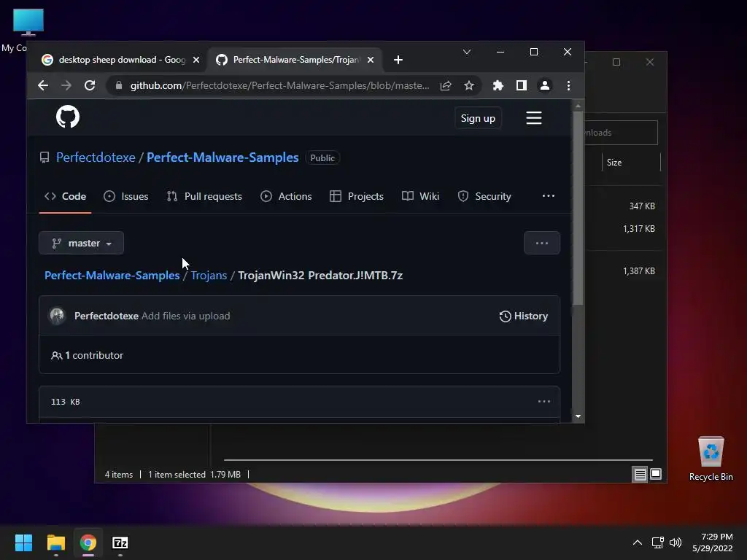747x560 pixels.
Task: Select the 1,387 KB size cell
Action: point(639,271)
